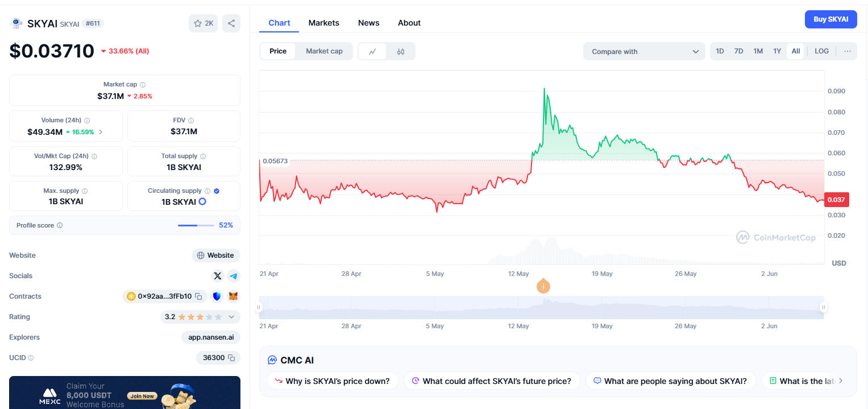Expand Volume (24h) details chevron
The width and height of the screenshot is (868, 409).
click(x=101, y=132)
